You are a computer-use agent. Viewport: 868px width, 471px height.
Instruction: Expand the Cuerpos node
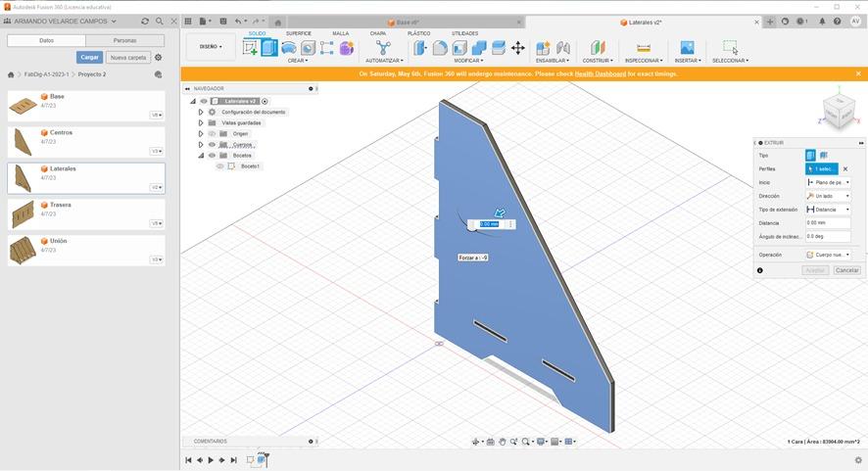tap(201, 145)
